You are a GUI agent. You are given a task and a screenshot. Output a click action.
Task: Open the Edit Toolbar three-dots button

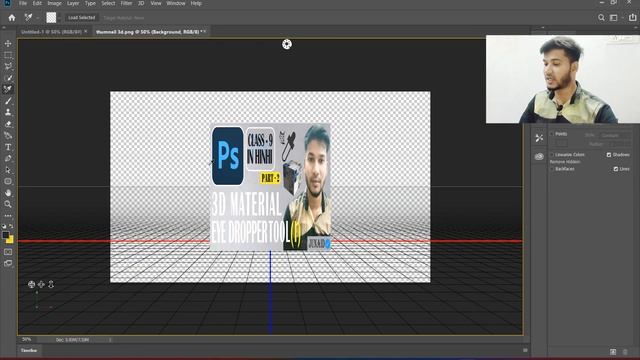click(x=8, y=216)
